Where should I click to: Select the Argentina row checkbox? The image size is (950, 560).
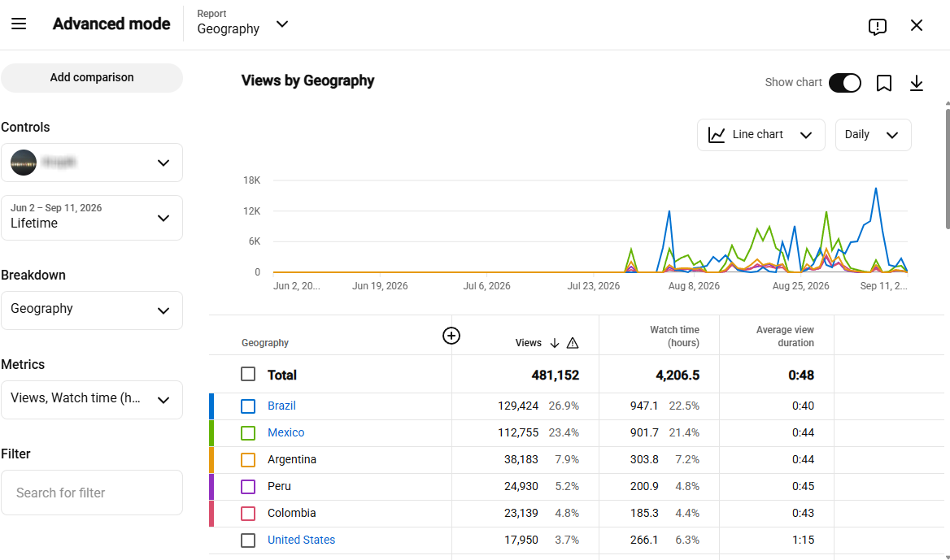pyautogui.click(x=248, y=459)
